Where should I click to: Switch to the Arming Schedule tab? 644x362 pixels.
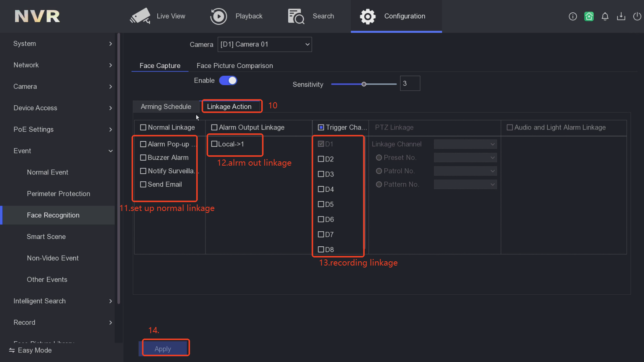(166, 106)
